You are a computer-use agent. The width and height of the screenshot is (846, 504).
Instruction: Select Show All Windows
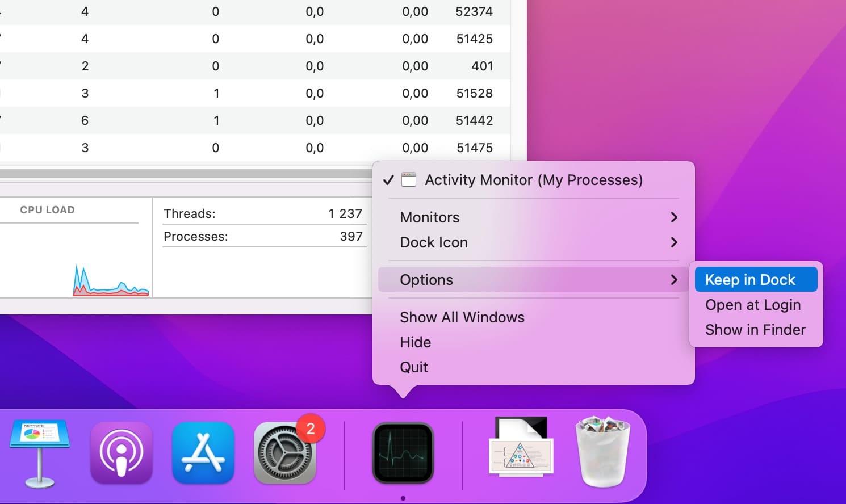pos(534,317)
